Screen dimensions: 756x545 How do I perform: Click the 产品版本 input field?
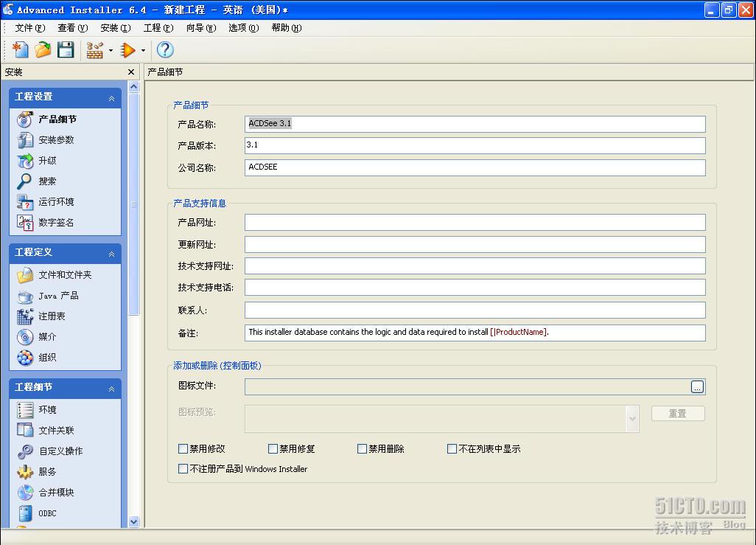point(475,145)
